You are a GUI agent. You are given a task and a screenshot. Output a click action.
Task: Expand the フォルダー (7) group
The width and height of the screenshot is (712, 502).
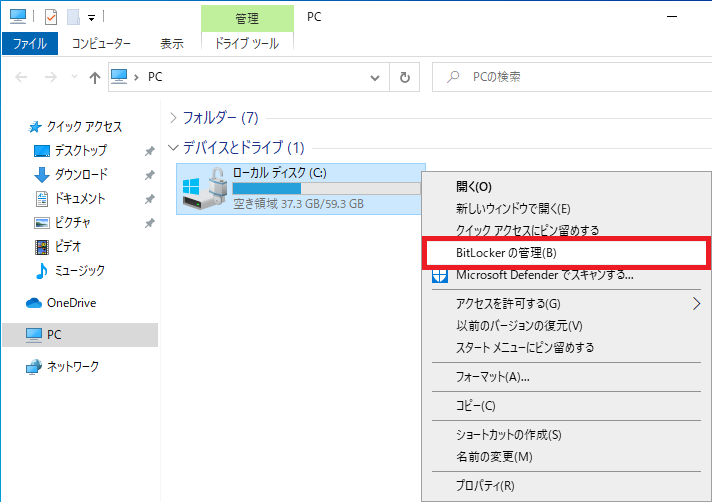pyautogui.click(x=173, y=118)
